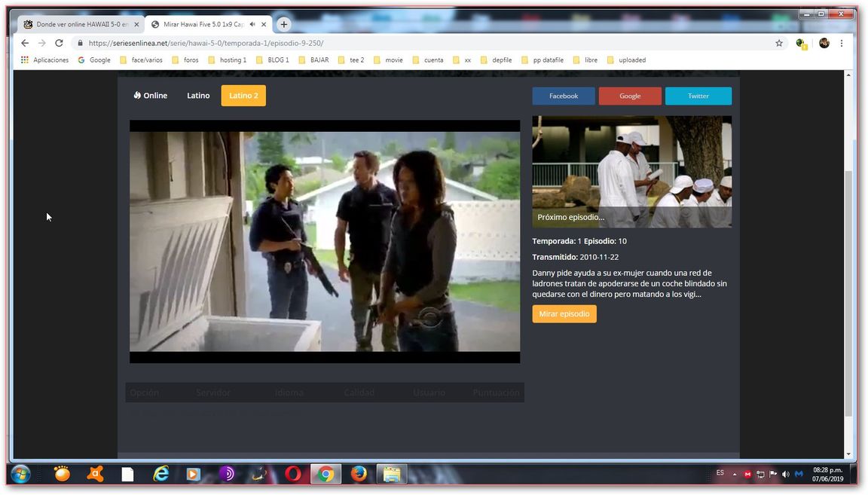This screenshot has height=495, width=868.
Task: Click the 'Temporada: 1 Episodio: 10' line
Action: [579, 241]
